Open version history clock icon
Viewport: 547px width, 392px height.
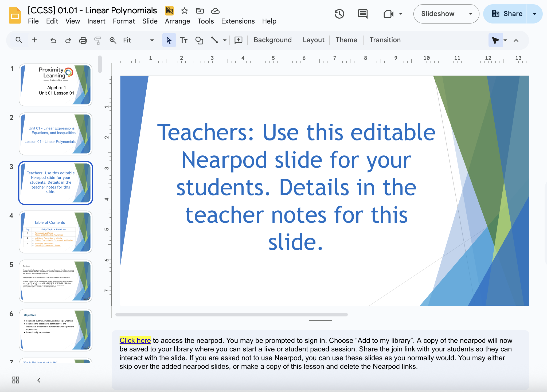tap(339, 14)
